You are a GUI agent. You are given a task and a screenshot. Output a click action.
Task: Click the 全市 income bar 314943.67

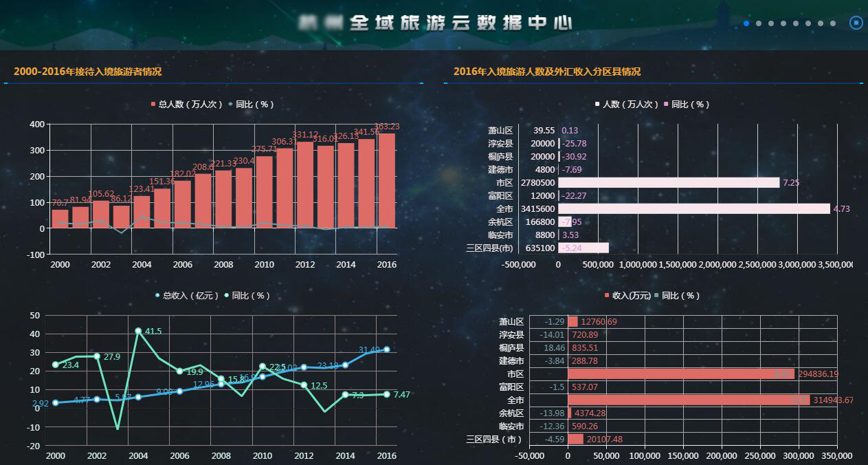coord(689,400)
